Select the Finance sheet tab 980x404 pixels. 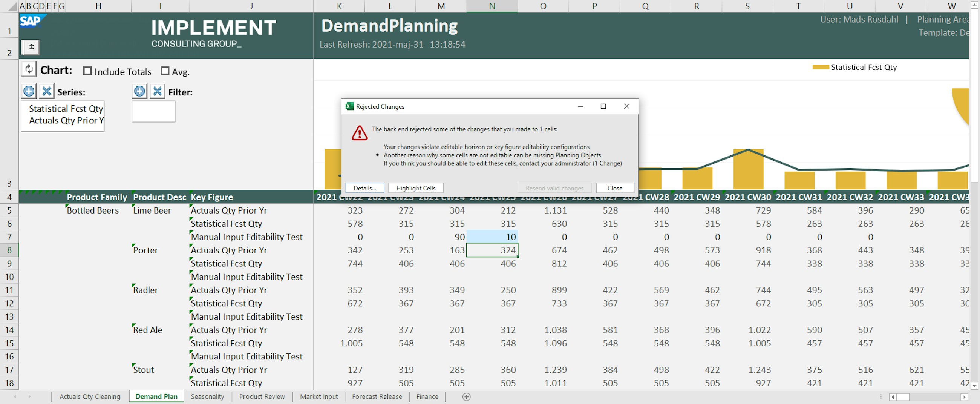427,397
